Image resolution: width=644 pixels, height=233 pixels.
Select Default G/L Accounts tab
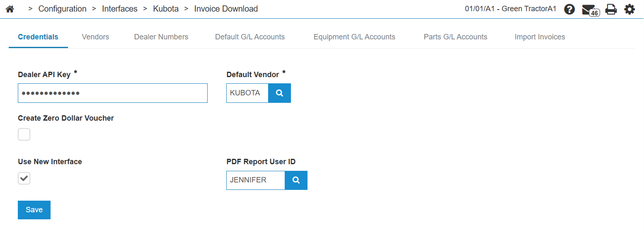(250, 37)
